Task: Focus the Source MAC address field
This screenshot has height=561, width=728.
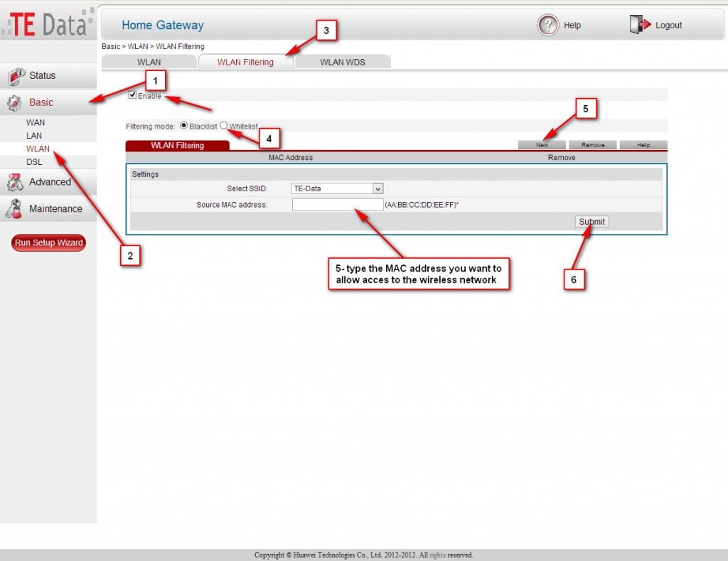Action: coord(338,205)
